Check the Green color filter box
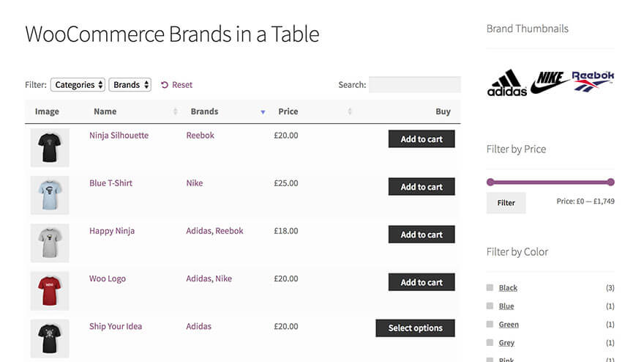Image resolution: width=644 pixels, height=362 pixels. click(490, 325)
